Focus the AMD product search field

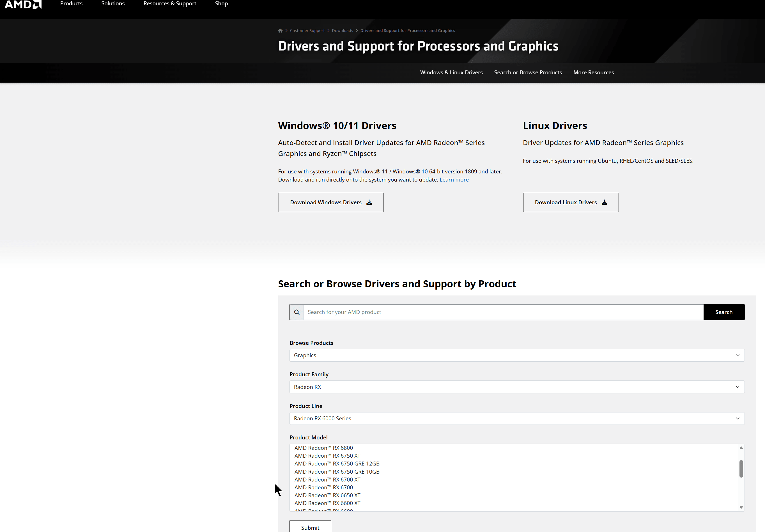[x=503, y=312]
